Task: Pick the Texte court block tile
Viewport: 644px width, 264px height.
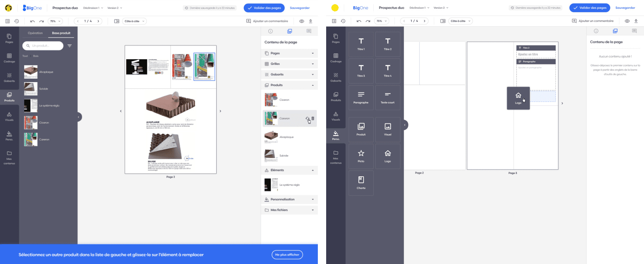Action: point(388,97)
